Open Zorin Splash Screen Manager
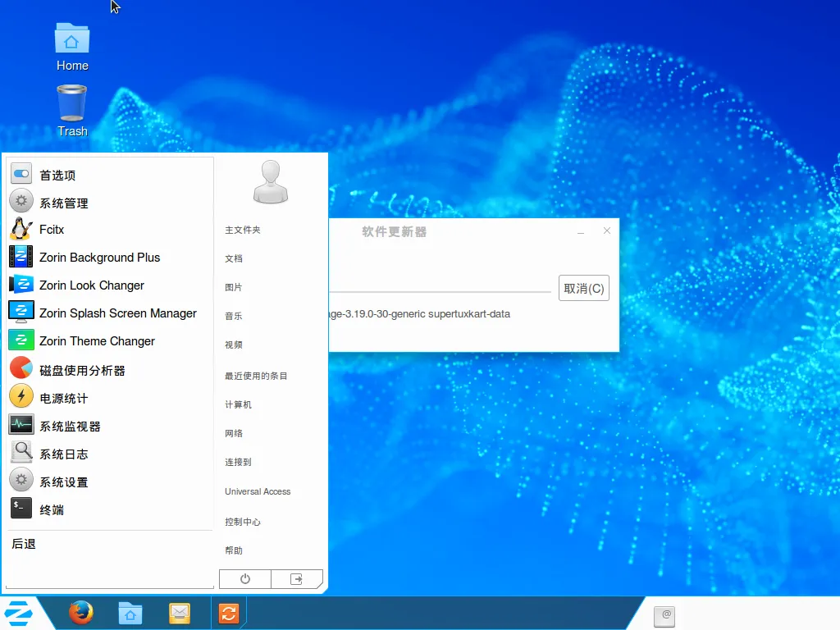 pyautogui.click(x=117, y=313)
